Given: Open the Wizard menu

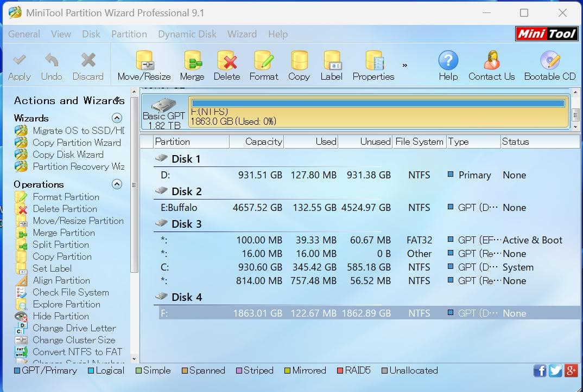Looking at the screenshot, I should coord(242,34).
